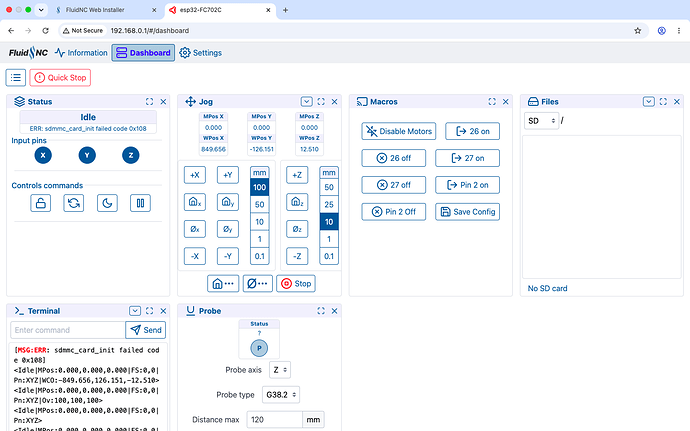690x431 pixels.
Task: Home the X axis icon
Action: click(x=195, y=203)
